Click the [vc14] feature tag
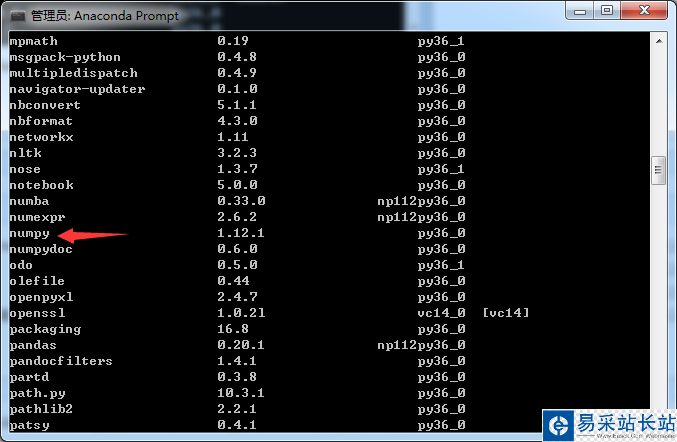 pyautogui.click(x=506, y=313)
